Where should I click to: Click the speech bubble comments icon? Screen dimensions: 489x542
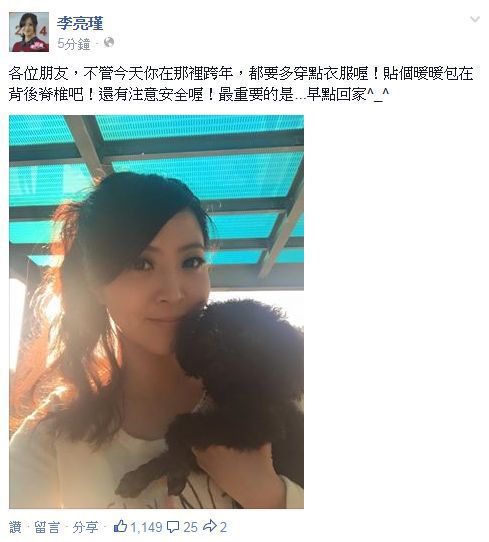(173, 527)
